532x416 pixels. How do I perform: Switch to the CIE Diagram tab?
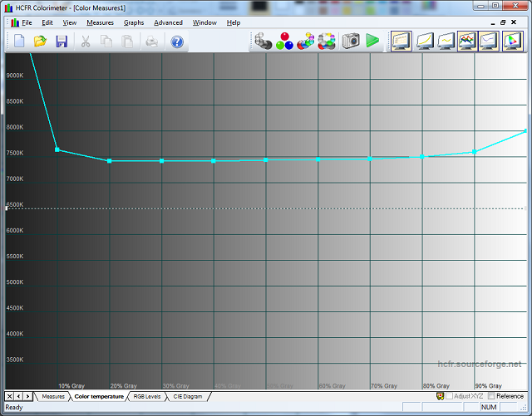coord(188,396)
